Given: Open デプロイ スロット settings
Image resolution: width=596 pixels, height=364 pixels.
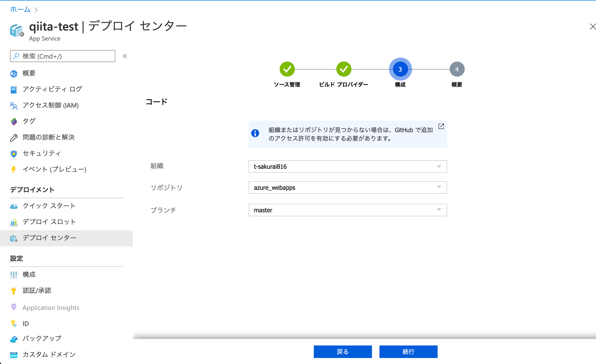Looking at the screenshot, I should pos(49,222).
